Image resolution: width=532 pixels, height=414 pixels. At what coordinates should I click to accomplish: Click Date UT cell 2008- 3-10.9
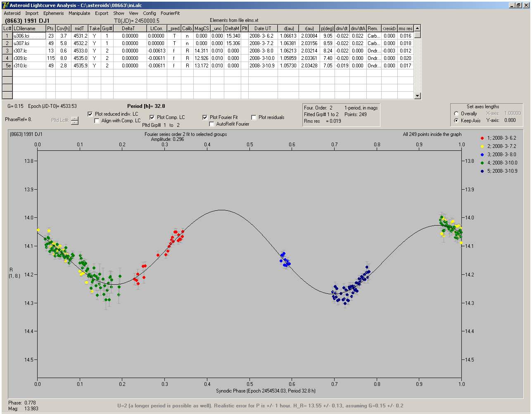point(263,66)
